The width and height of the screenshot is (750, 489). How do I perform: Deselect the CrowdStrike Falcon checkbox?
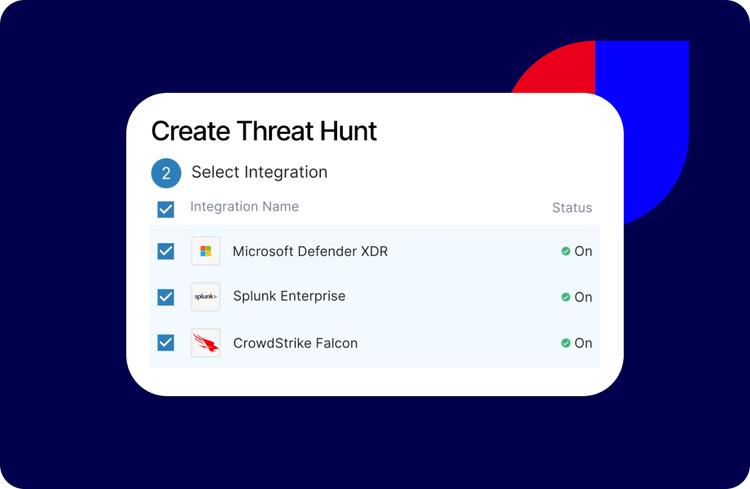(166, 343)
